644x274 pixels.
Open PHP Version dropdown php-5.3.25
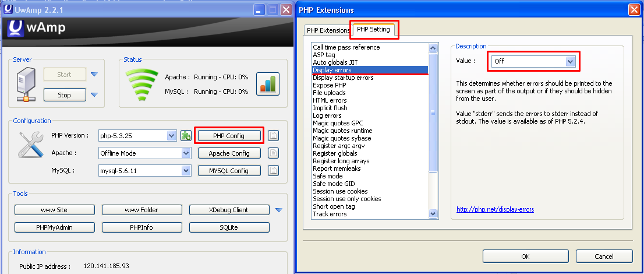tap(137, 135)
